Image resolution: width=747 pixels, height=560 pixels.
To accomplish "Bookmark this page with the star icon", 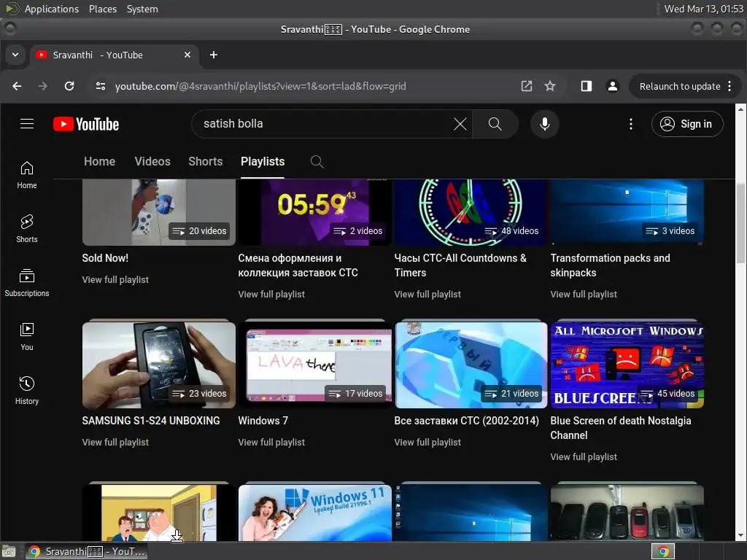I will tap(550, 86).
